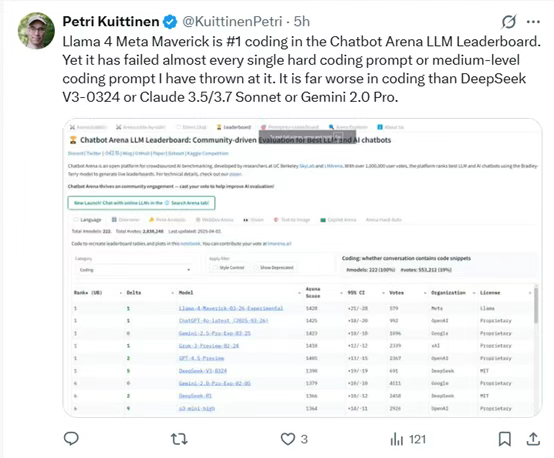This screenshot has height=458, width=554.
Task: Click the Search Arena tab launch banner
Action: tap(141, 203)
